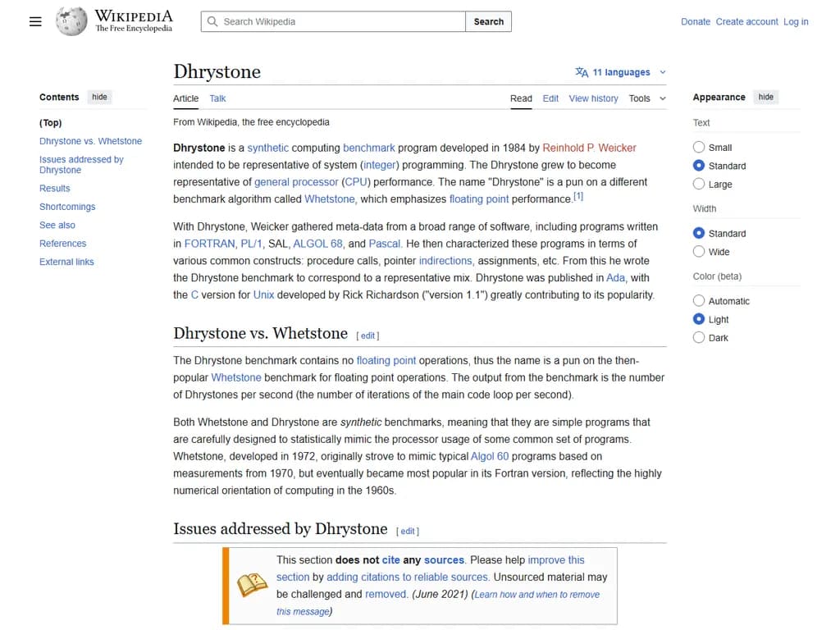Image resolution: width=840 pixels, height=630 pixels.
Task: Click the unsourced section question-book icon
Action: click(x=252, y=585)
